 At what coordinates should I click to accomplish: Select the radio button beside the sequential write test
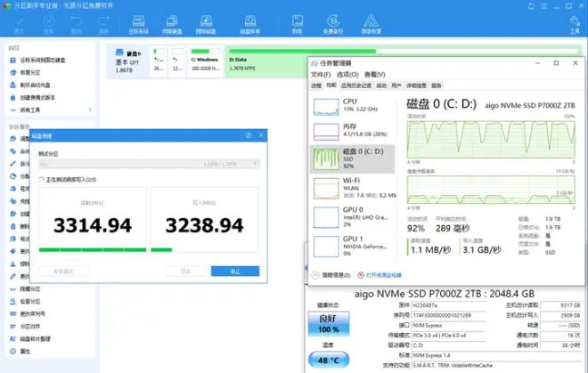coord(41,180)
